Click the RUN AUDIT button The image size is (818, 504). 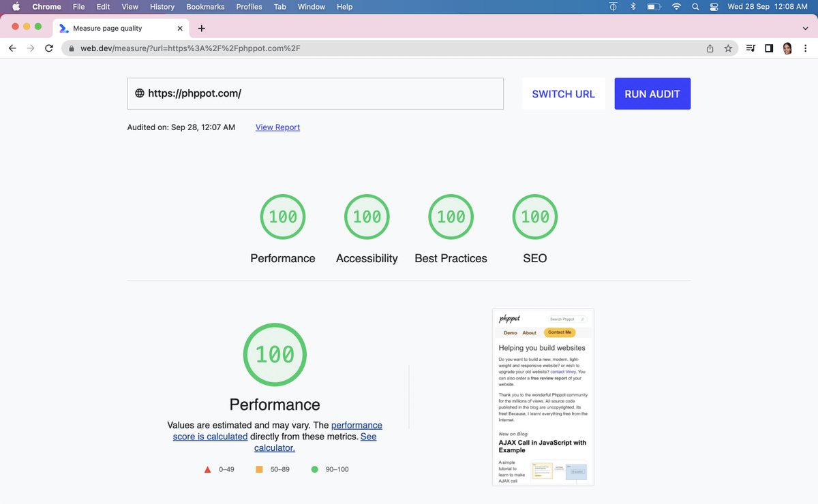652,94
